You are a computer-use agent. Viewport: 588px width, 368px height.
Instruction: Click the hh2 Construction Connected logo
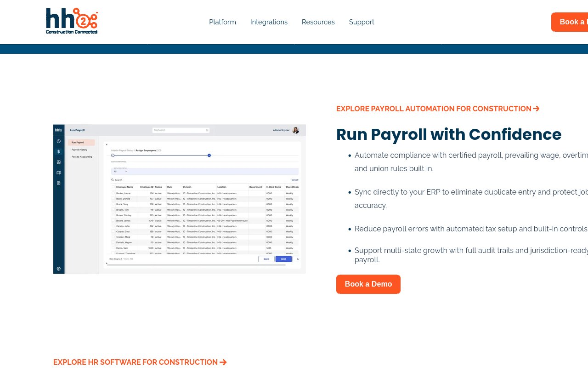(72, 21)
